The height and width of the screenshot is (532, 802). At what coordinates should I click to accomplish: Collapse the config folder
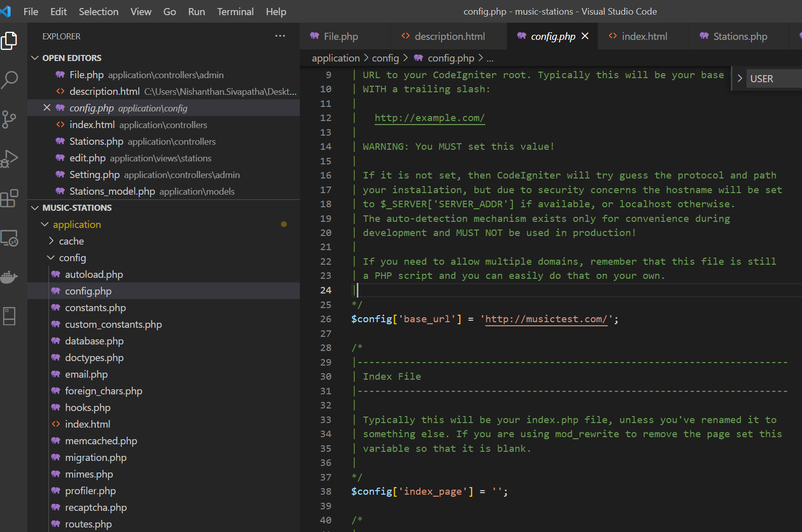[x=51, y=257]
